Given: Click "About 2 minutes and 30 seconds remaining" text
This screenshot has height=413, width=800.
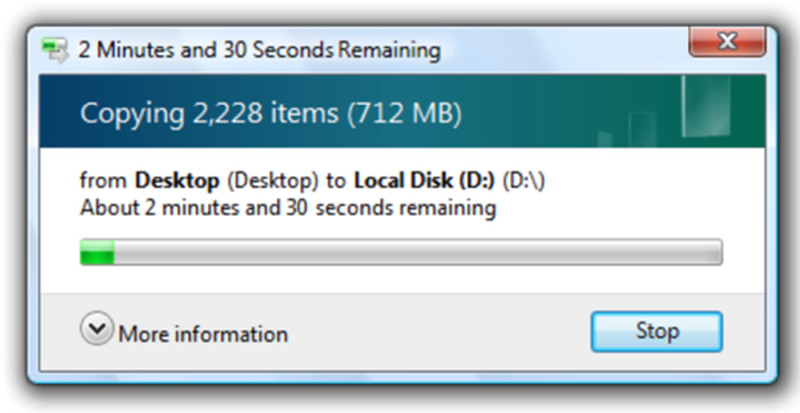Looking at the screenshot, I should point(288,208).
